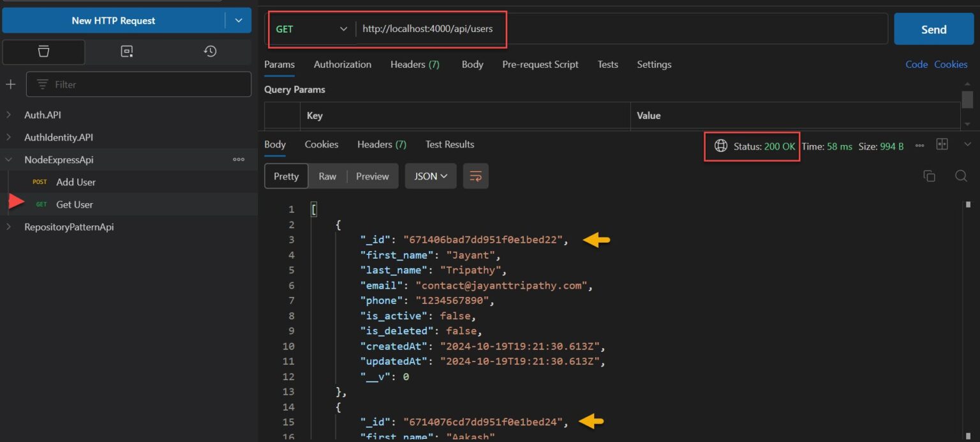Viewport: 980px width, 442px height.
Task: Switch to the Authorization tab
Action: (x=342, y=65)
